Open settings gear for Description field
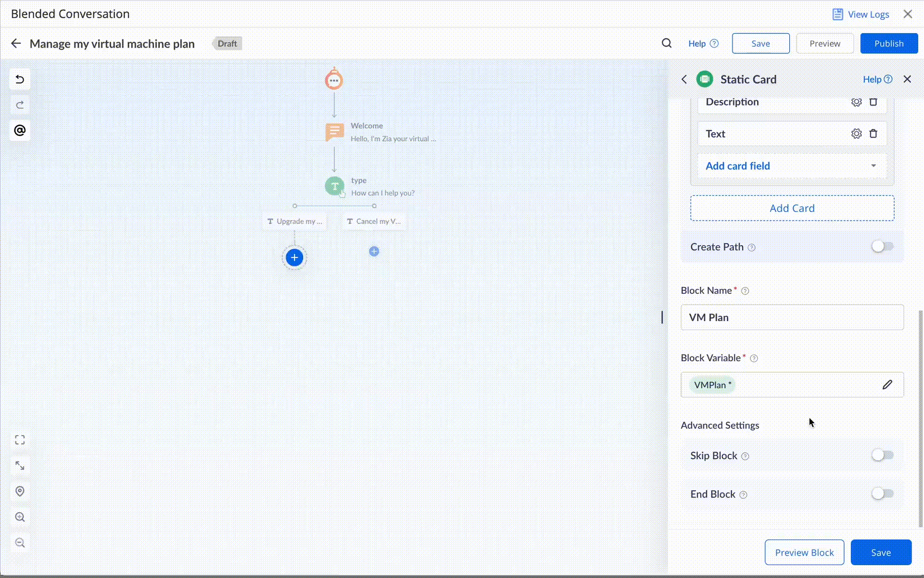 [857, 102]
